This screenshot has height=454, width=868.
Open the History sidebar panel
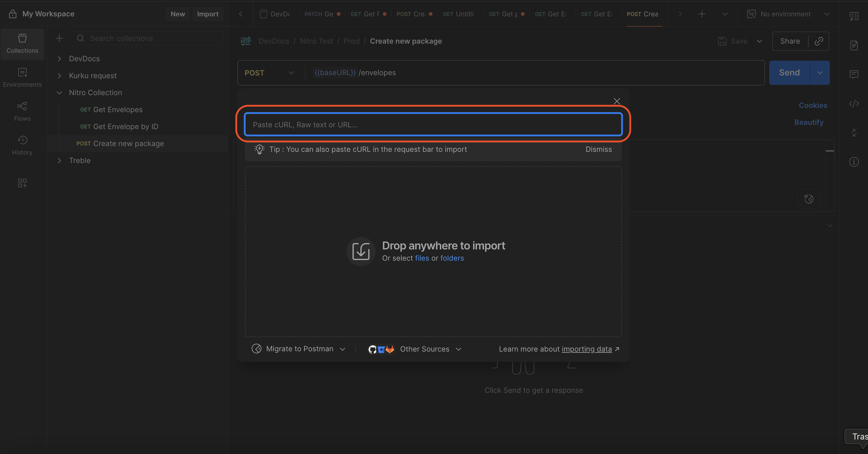(x=22, y=145)
